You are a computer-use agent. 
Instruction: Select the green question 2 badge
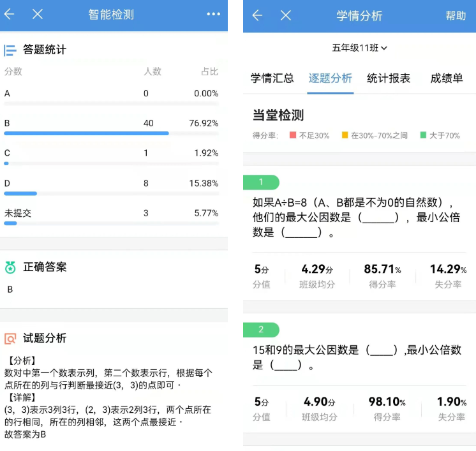[x=261, y=330]
